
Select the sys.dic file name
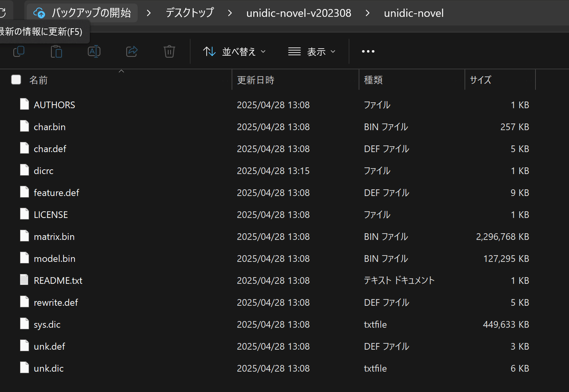47,324
